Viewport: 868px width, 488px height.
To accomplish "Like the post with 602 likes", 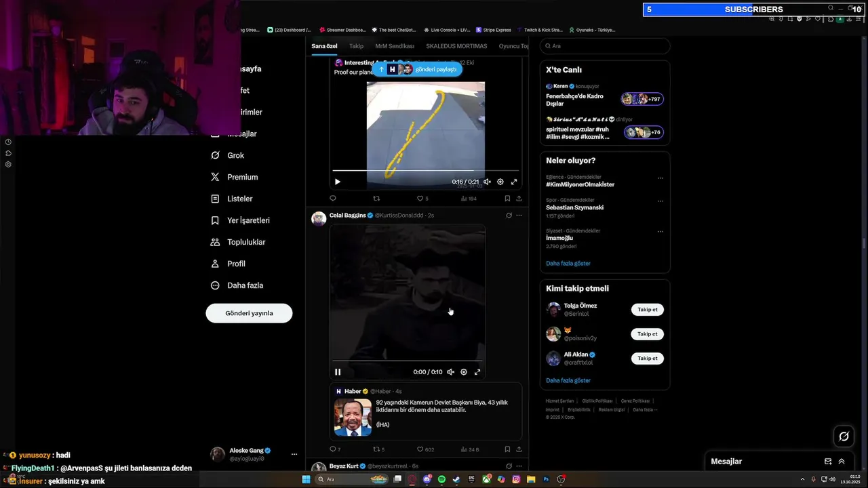I will click(425, 449).
